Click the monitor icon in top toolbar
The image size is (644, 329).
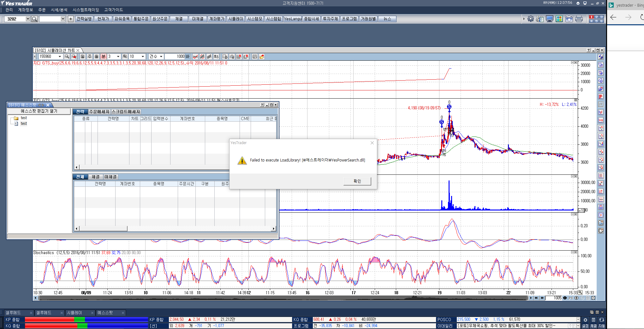tap(550, 19)
